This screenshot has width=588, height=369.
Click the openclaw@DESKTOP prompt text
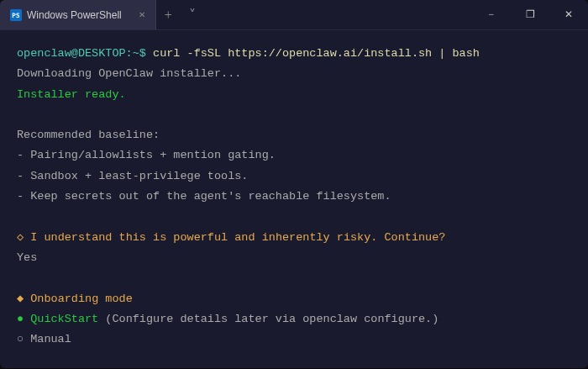click(81, 53)
